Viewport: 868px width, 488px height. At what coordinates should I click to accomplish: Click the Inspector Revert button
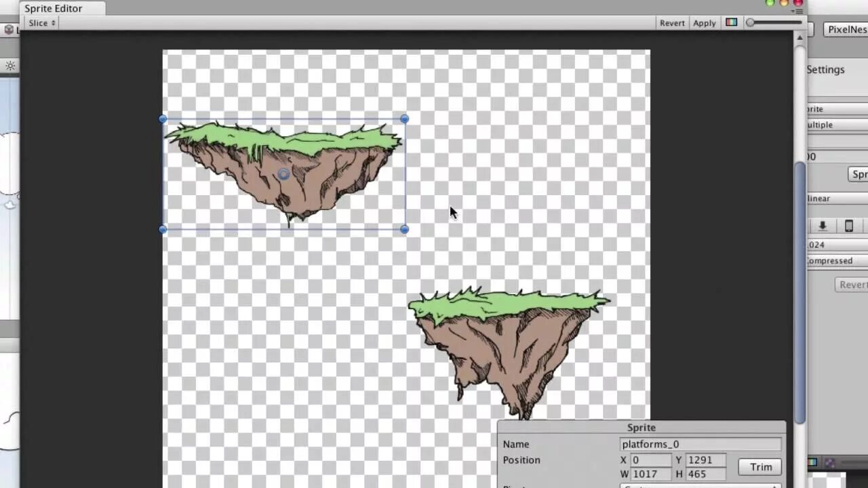coord(852,285)
